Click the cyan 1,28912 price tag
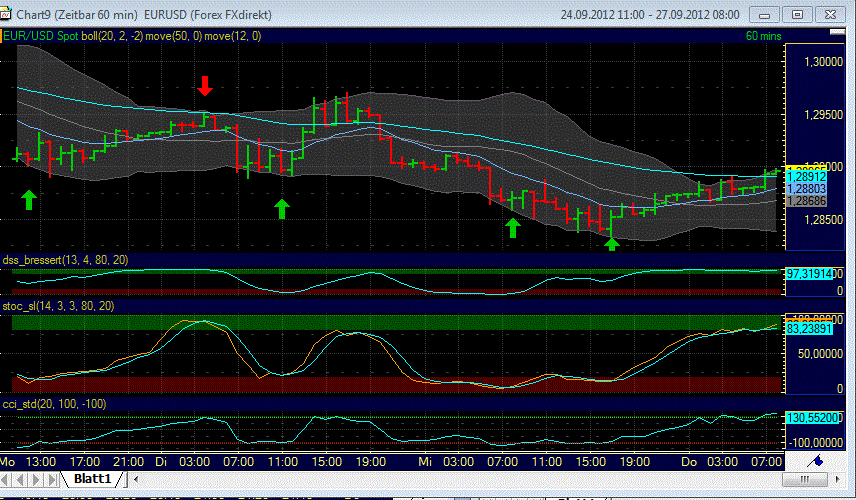This screenshot has width=856, height=500. coord(806,177)
